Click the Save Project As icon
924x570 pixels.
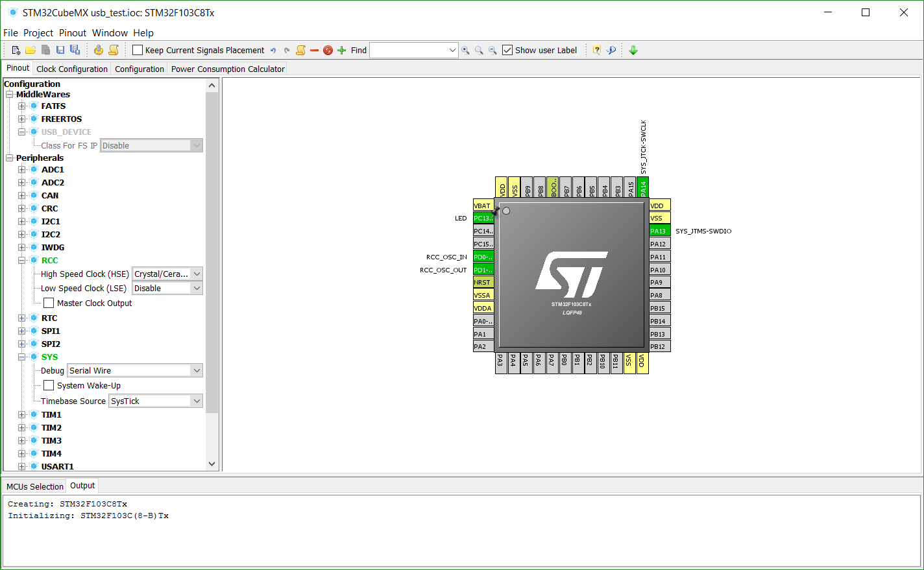pyautogui.click(x=75, y=50)
